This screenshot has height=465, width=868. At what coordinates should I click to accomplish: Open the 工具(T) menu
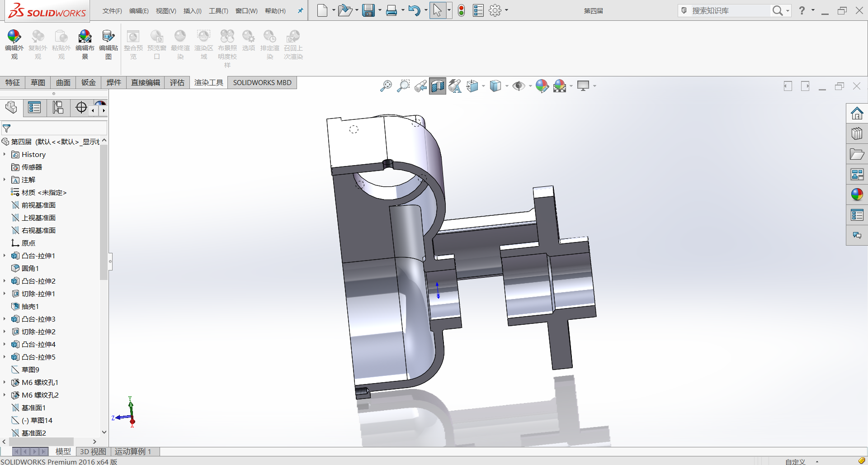(218, 11)
